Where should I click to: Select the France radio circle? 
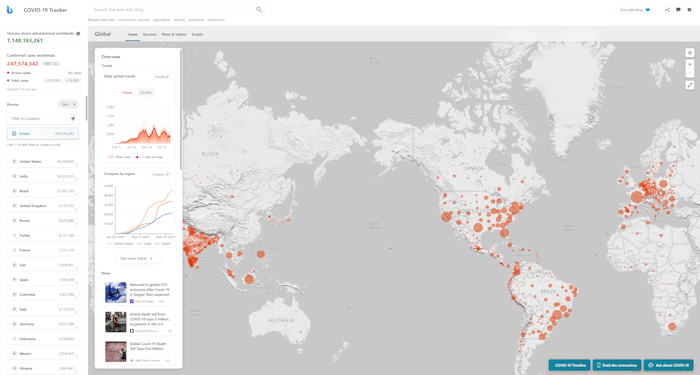coord(14,250)
